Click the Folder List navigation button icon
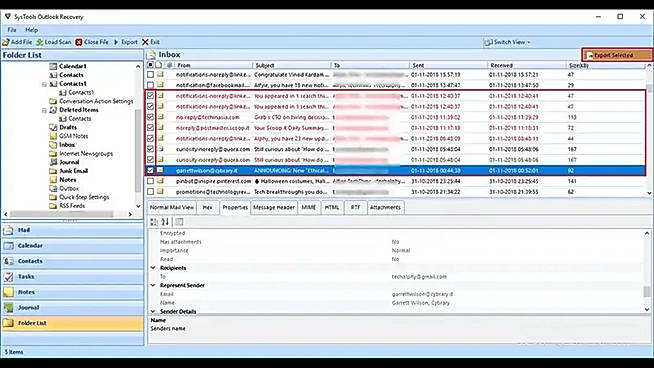 click(x=8, y=323)
